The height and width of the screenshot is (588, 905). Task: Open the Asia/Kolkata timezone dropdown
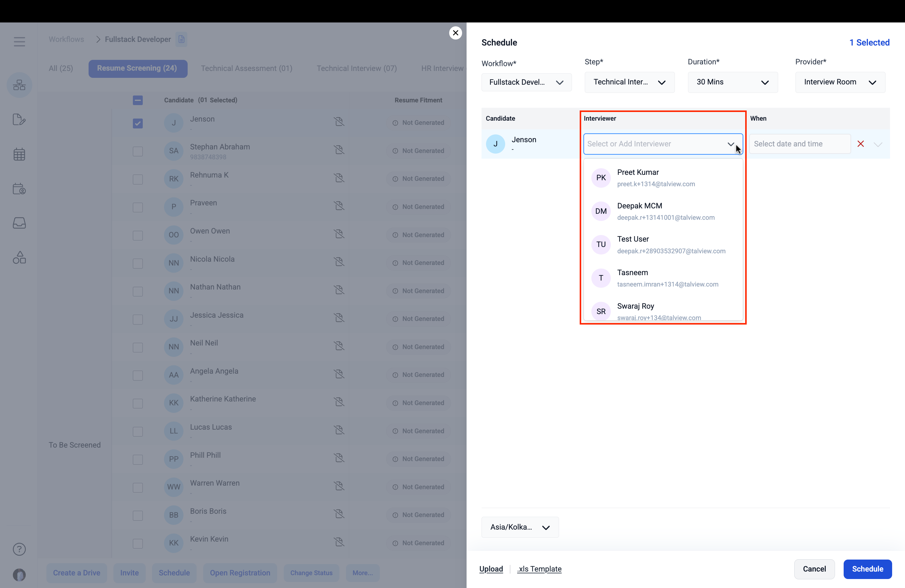tap(520, 527)
